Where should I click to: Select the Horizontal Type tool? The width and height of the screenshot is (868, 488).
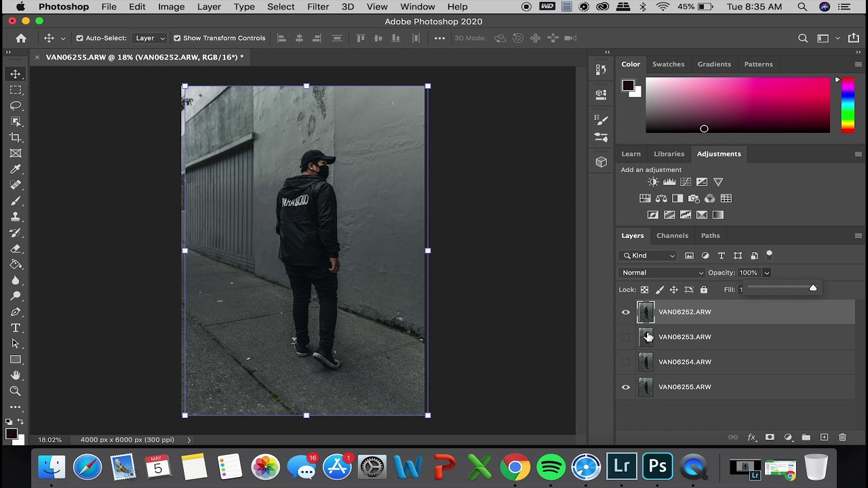(16, 328)
